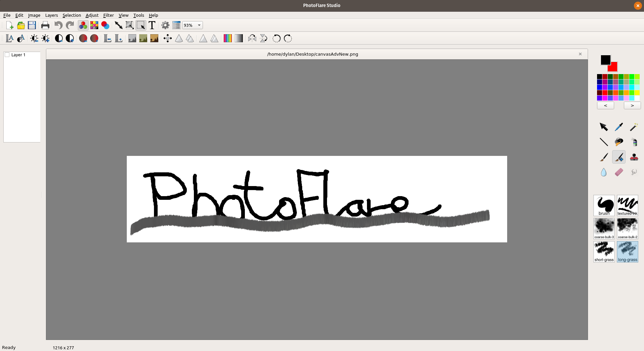Open the Edit menu
This screenshot has height=351, width=644.
(19, 15)
